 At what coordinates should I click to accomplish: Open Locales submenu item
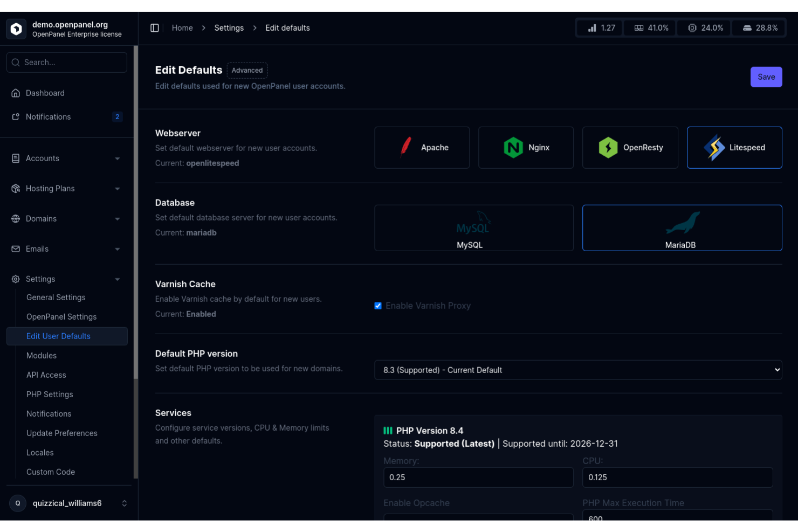40,453
